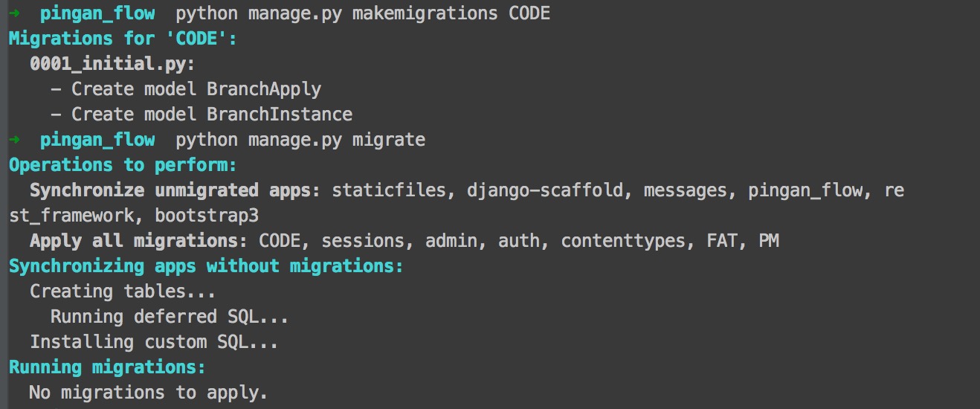This screenshot has height=409, width=980.
Task: Click the No migrations to apply message
Action: point(149,393)
